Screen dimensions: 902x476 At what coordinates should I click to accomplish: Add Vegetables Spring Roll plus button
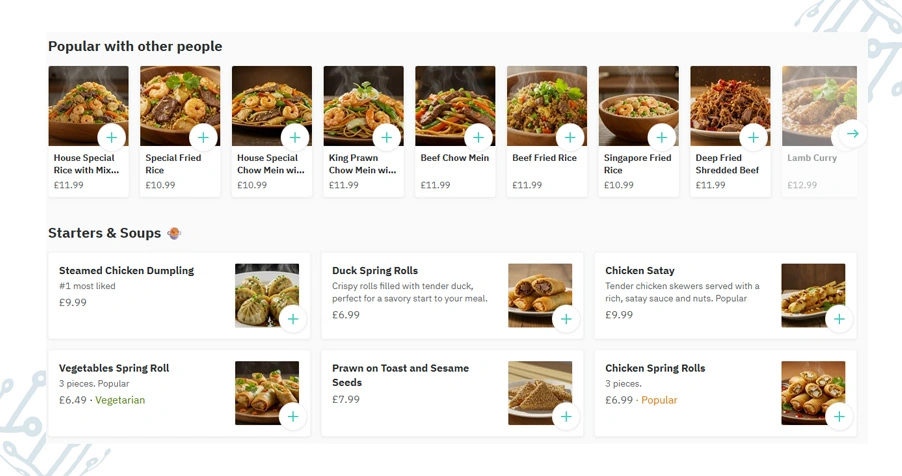pyautogui.click(x=292, y=416)
